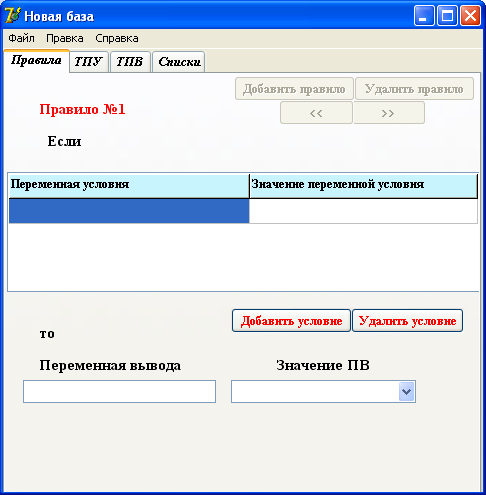Screen dimensions: 486x495
Task: Go to next rule with >> button
Action: coord(389,113)
